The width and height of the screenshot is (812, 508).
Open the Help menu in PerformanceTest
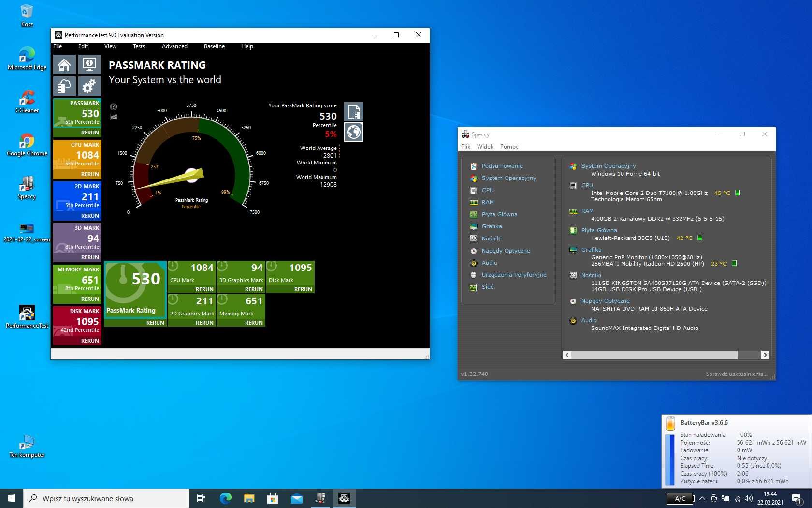pyautogui.click(x=247, y=46)
